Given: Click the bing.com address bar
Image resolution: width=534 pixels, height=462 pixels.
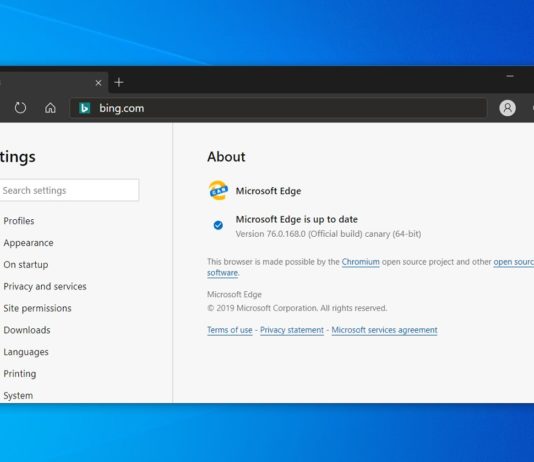Looking at the screenshot, I should (278, 108).
